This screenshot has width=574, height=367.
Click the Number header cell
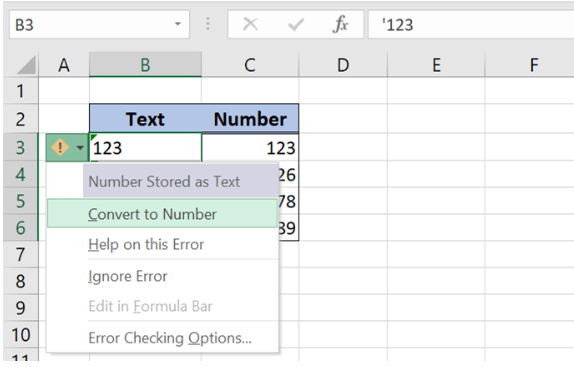[250, 119]
